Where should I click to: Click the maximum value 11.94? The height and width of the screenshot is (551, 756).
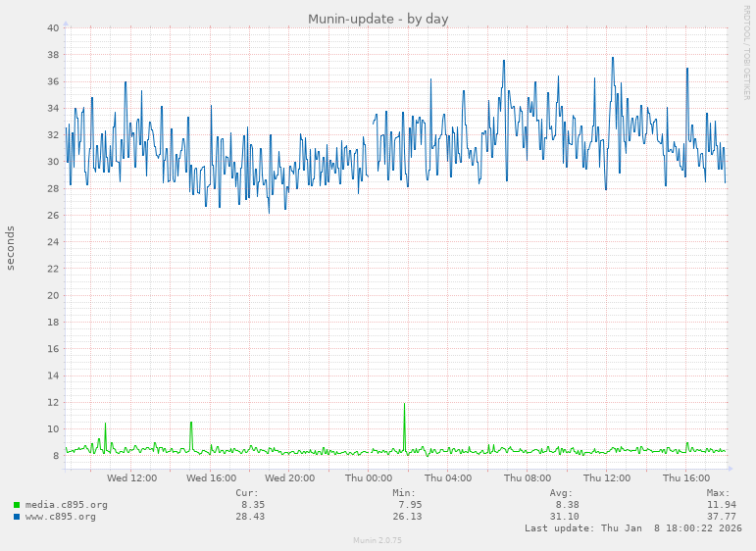(x=722, y=505)
